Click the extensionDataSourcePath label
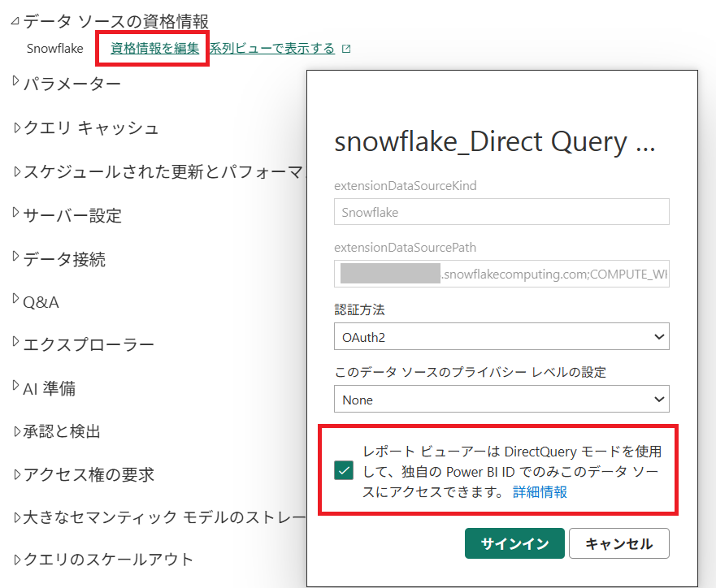Viewport: 716px width, 588px height. tap(405, 247)
